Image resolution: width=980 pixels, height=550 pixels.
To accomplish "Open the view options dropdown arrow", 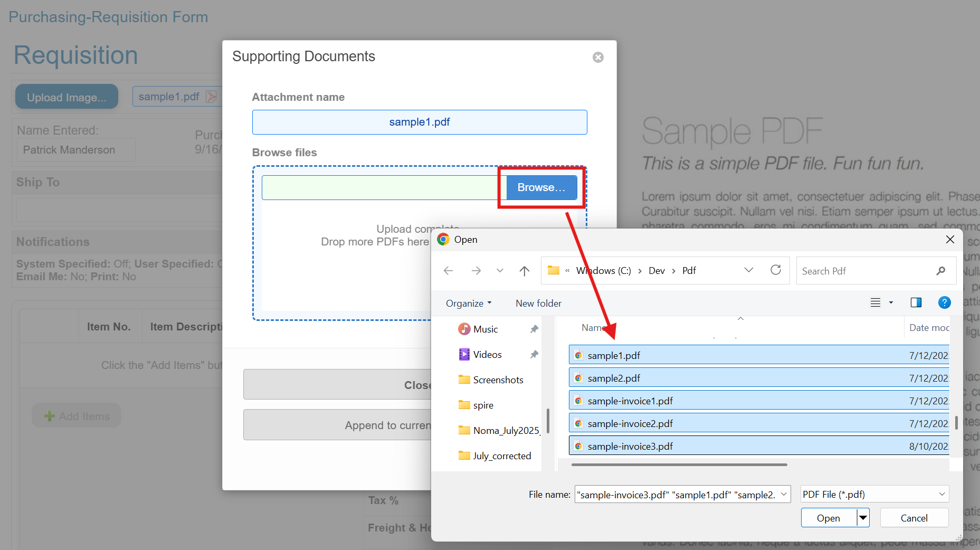I will pos(891,302).
